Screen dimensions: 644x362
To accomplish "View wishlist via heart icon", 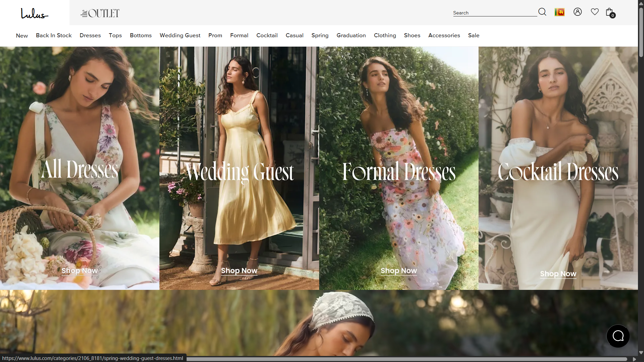I will (595, 12).
